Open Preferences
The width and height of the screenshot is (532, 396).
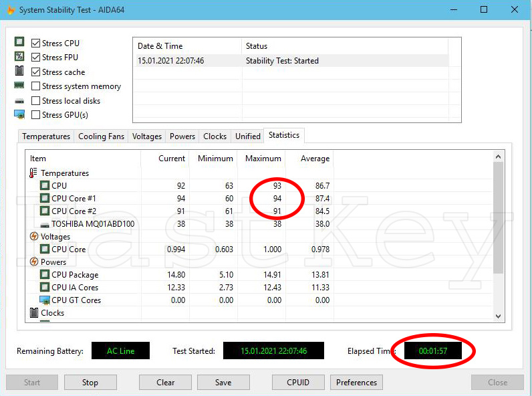click(356, 383)
